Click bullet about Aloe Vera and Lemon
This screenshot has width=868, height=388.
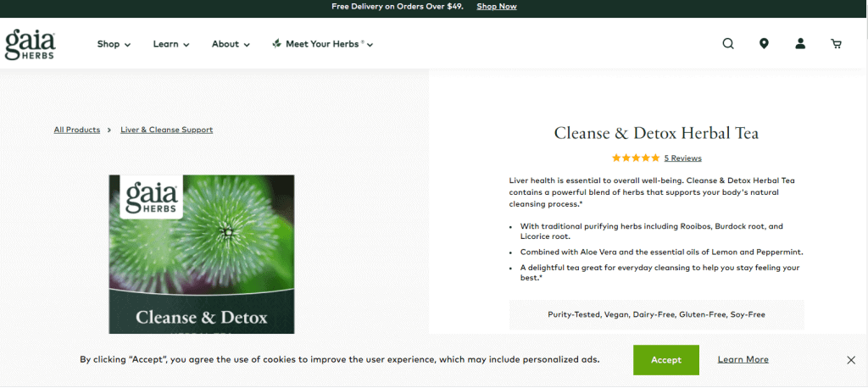(x=661, y=252)
